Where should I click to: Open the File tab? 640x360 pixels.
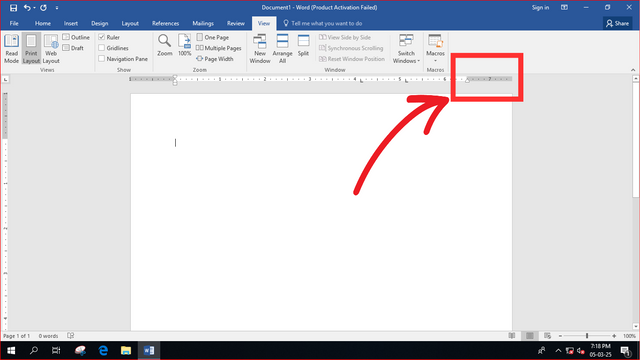pos(14,23)
